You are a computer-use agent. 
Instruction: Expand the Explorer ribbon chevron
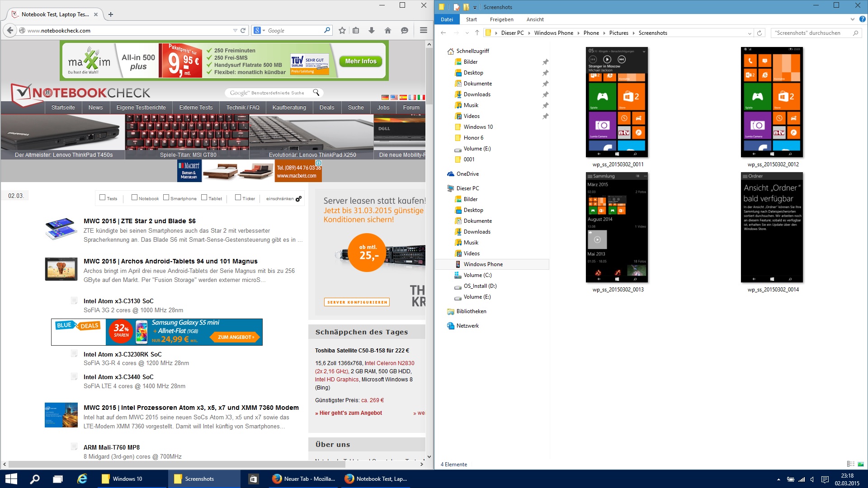(x=853, y=19)
